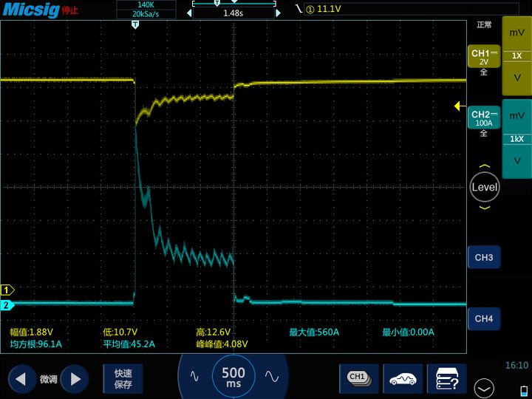Tap the Micsig logo
This screenshot has width=532, height=399.
click(x=31, y=10)
